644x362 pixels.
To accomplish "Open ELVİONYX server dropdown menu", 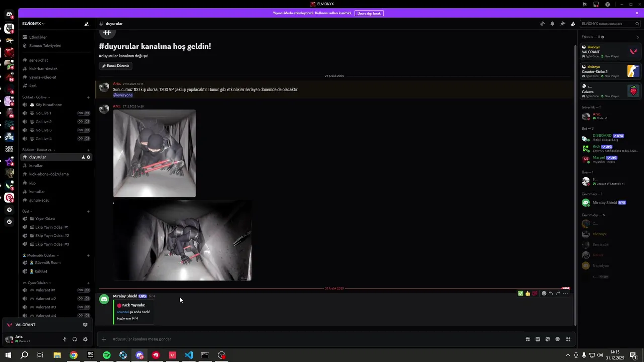I will click(x=33, y=24).
